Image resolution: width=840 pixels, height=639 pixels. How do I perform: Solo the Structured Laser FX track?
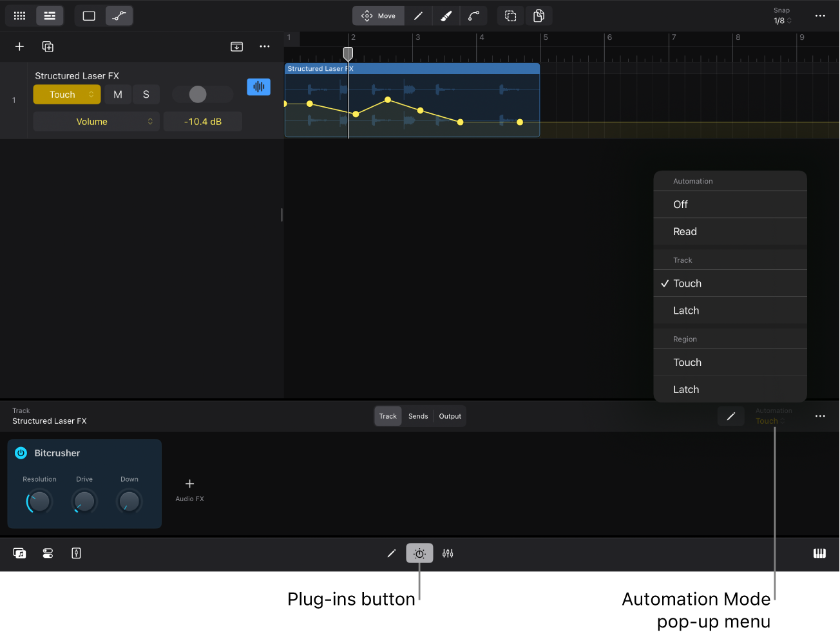(x=146, y=94)
